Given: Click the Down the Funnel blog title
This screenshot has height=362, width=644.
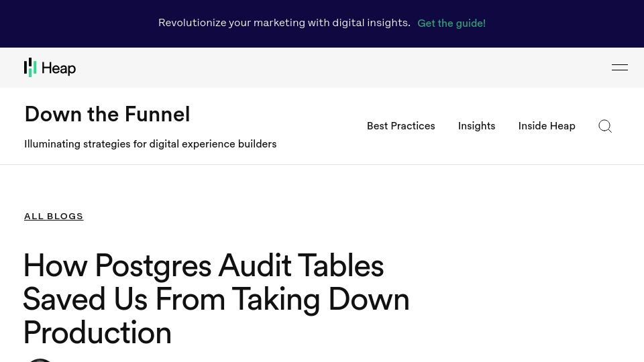Looking at the screenshot, I should click(x=107, y=114).
